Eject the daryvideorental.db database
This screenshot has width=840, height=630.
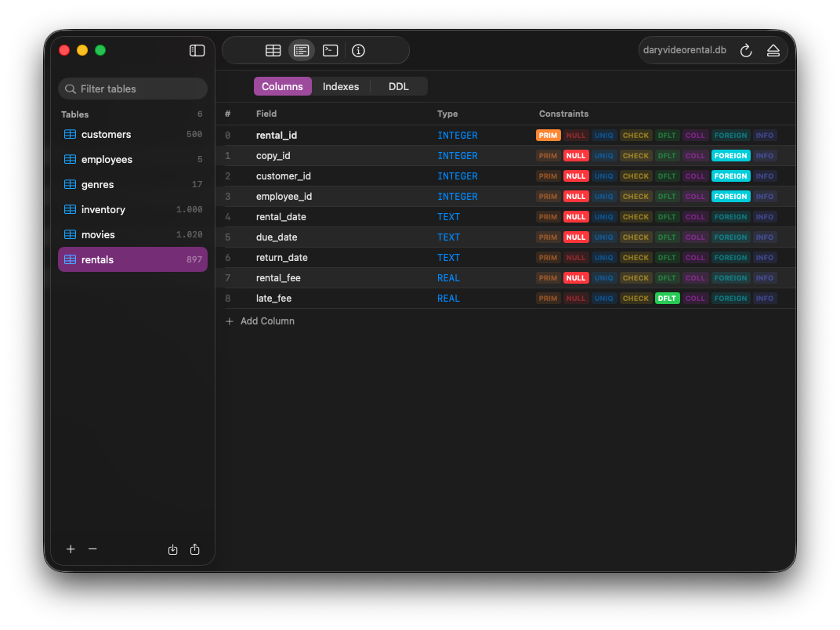pyautogui.click(x=773, y=50)
